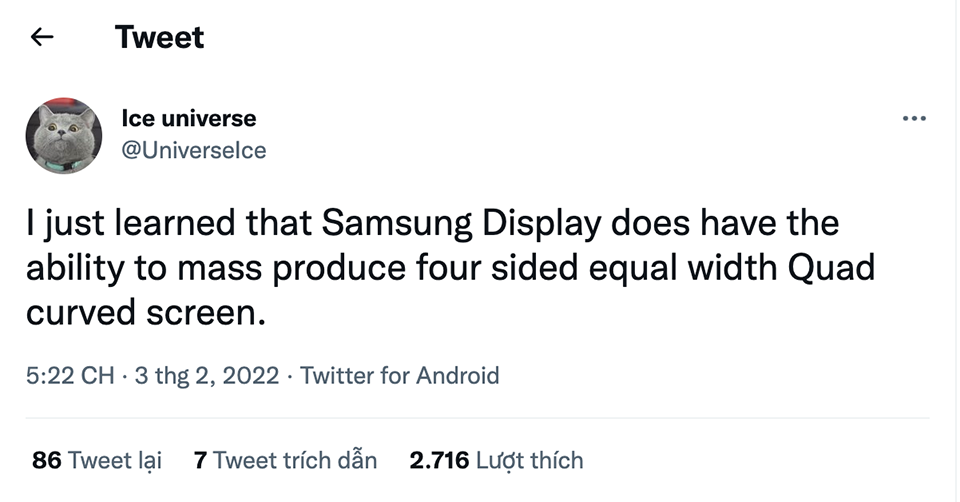Open the Ice universe display name
This screenshot has width=960, height=502.
pos(189,118)
